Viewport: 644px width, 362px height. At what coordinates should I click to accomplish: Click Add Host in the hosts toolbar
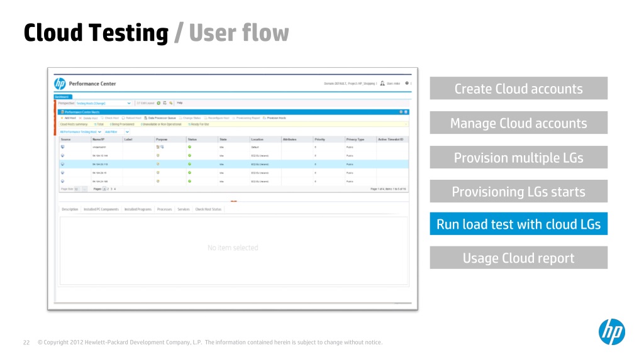[69, 118]
